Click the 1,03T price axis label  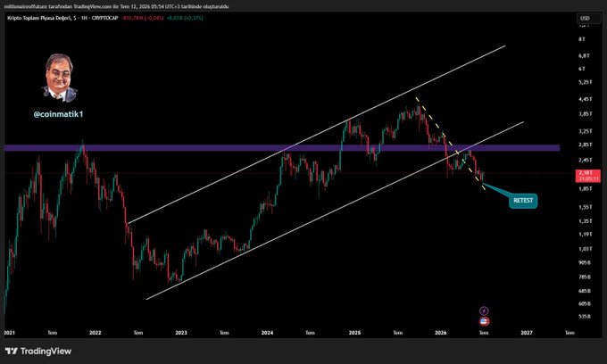coord(585,249)
